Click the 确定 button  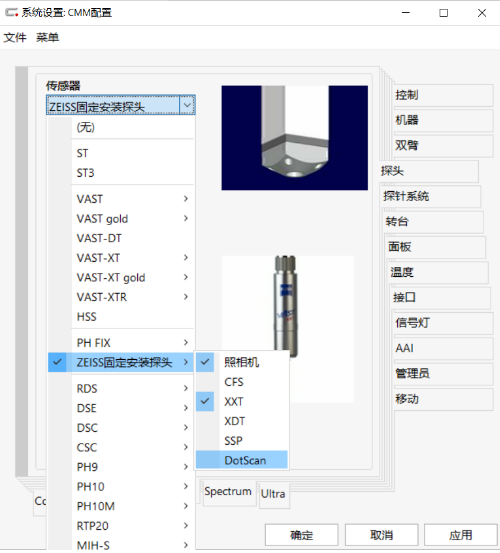click(x=301, y=535)
